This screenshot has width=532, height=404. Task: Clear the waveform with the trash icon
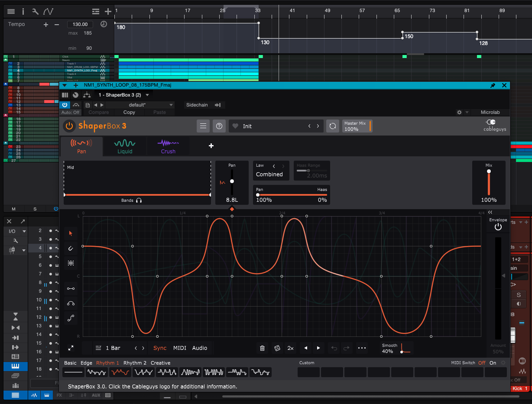(x=262, y=348)
